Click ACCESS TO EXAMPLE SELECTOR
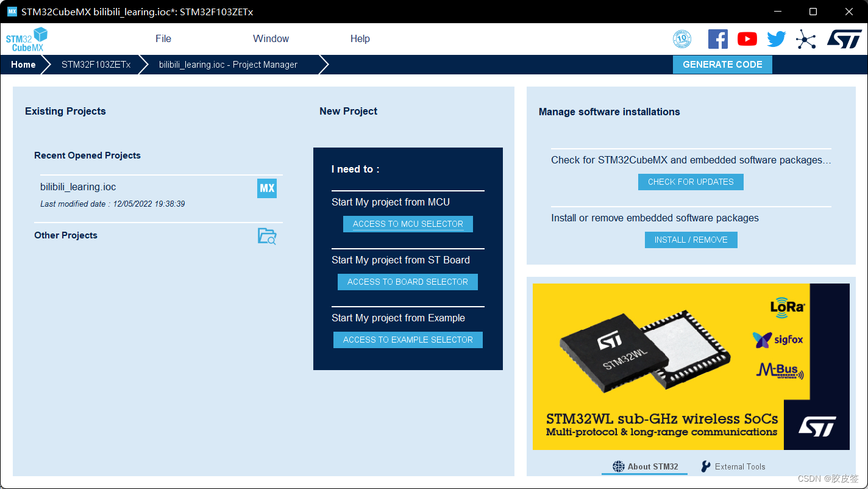The width and height of the screenshot is (868, 489). click(x=408, y=340)
